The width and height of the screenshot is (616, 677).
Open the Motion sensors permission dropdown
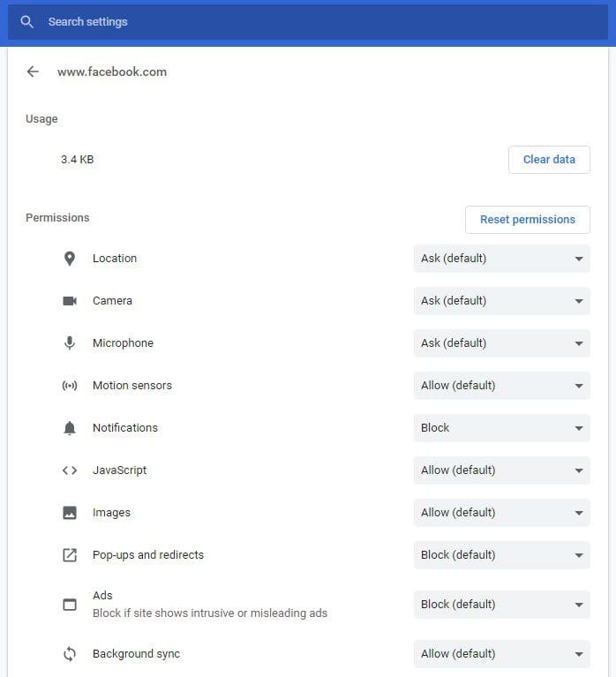(x=501, y=385)
